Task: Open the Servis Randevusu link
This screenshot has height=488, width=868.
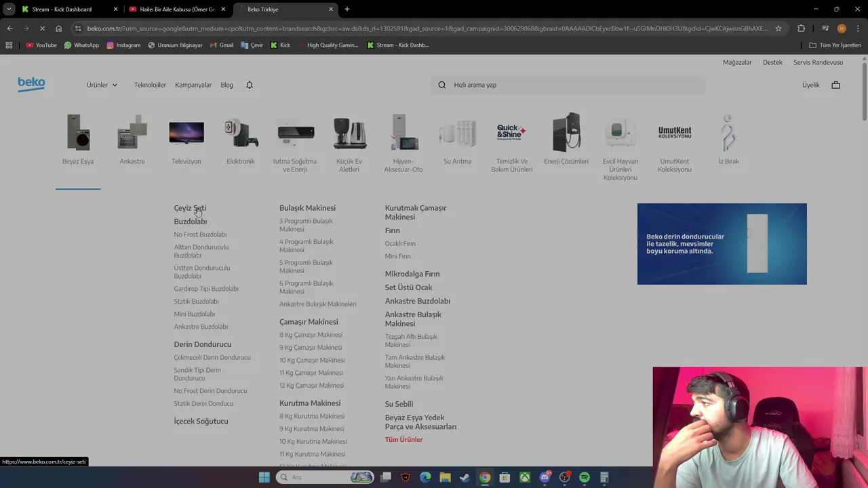Action: click(x=818, y=62)
